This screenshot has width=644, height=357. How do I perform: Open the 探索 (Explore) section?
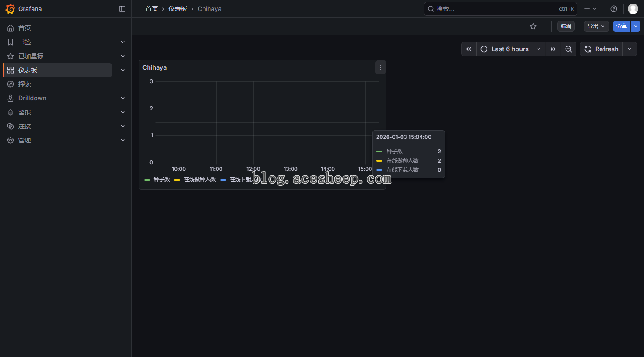coord(24,84)
